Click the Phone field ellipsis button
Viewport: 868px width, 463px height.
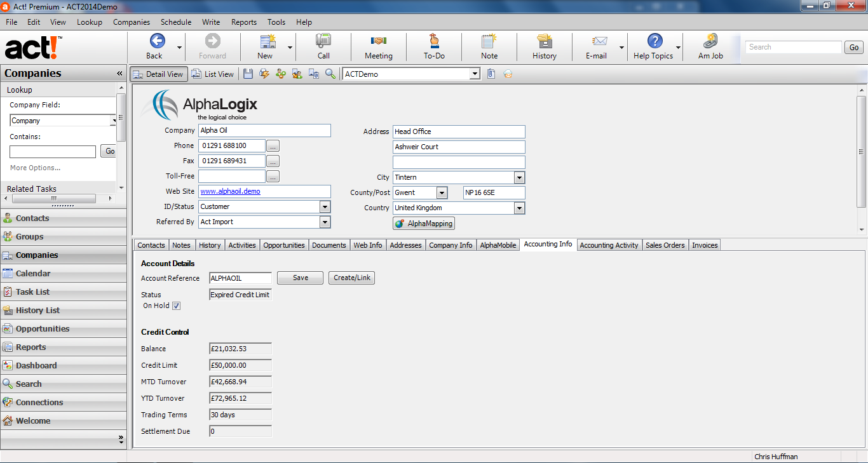[273, 145]
